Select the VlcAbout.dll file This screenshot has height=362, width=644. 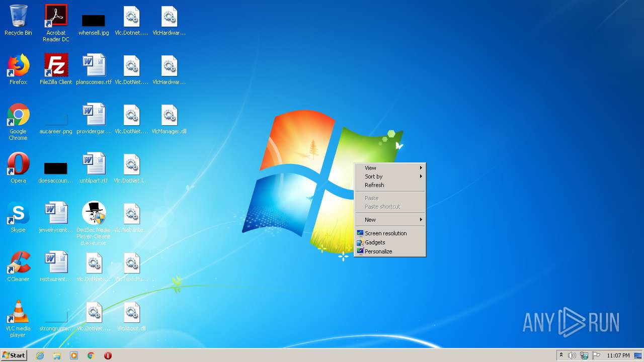pyautogui.click(x=131, y=316)
